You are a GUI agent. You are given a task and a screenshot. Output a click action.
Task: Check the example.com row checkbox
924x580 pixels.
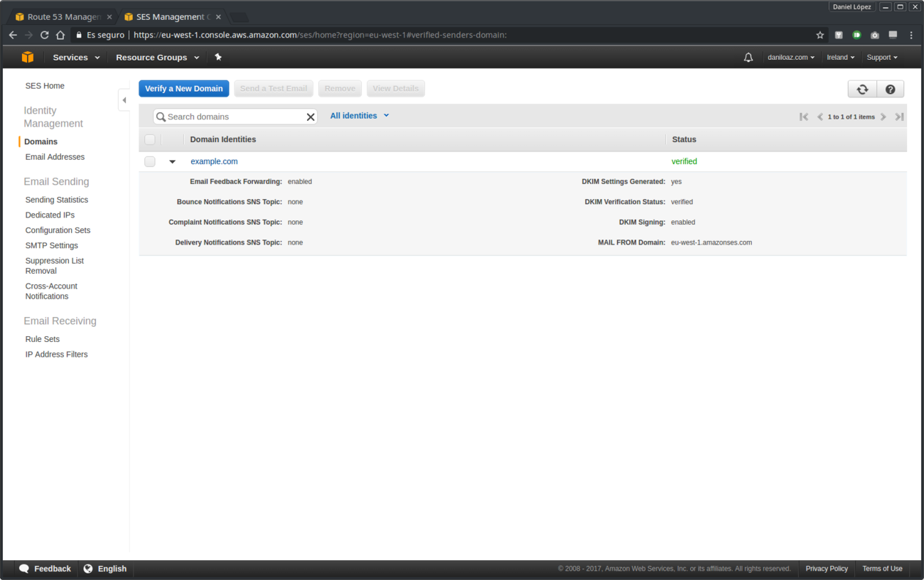150,161
